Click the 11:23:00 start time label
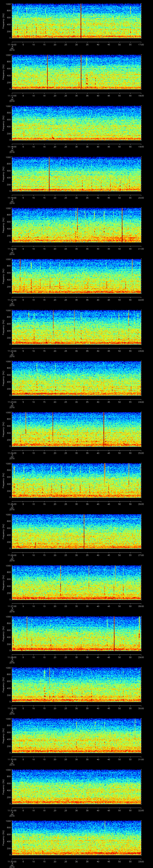This screenshot has width=153, height=868. tap(12, 402)
